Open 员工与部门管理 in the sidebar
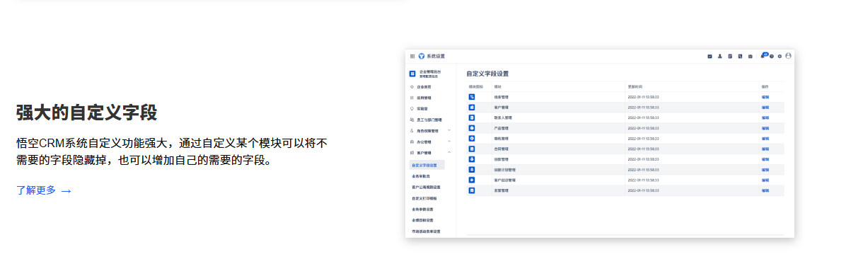 (429, 120)
